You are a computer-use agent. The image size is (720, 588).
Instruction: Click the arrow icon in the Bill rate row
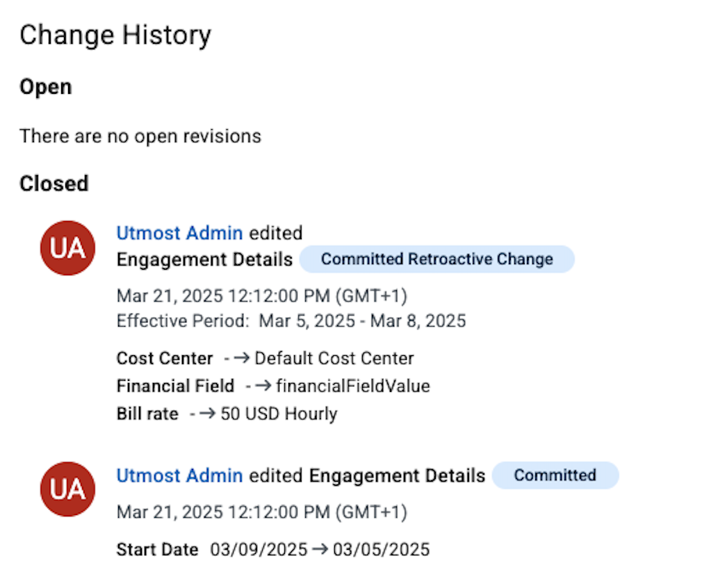(209, 414)
